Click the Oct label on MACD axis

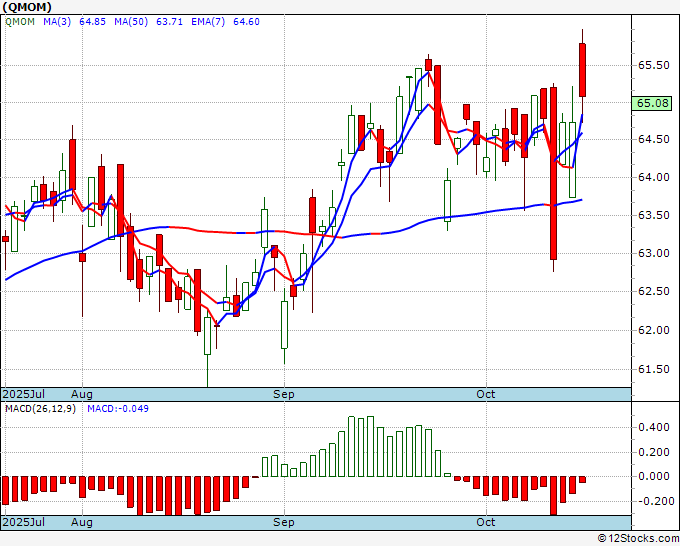pos(486,522)
